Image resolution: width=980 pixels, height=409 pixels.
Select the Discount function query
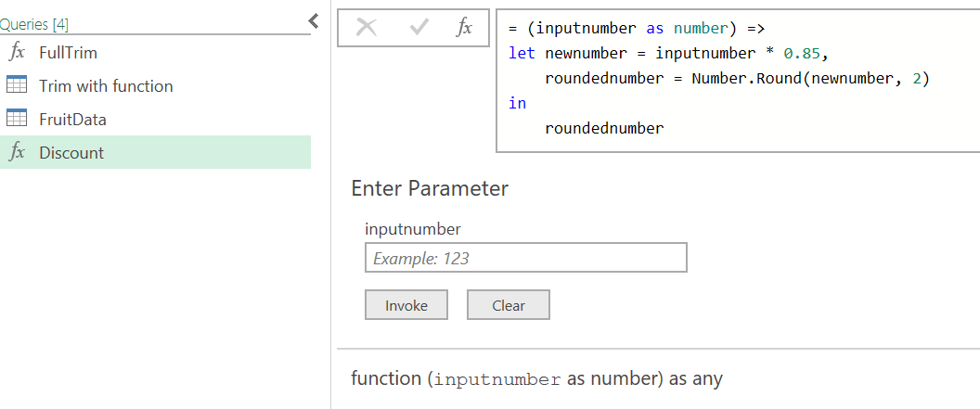71,153
